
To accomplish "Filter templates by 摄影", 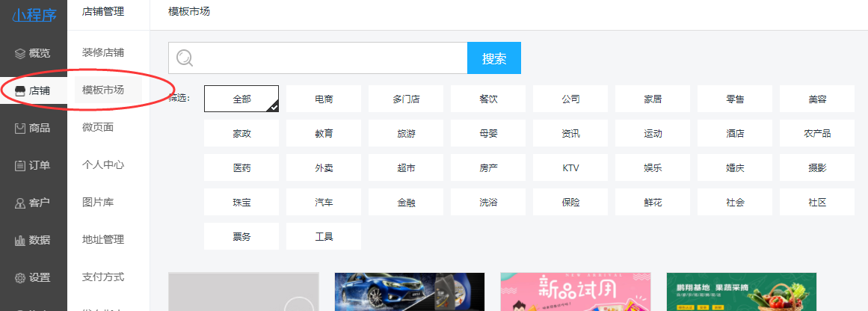I will (x=817, y=167).
